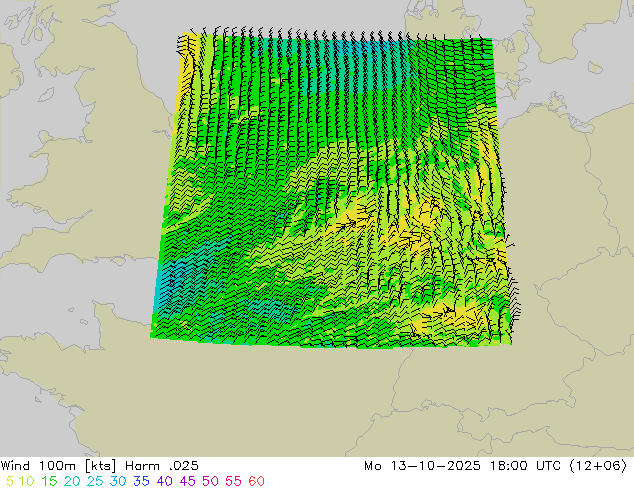Click the 10 kts legend value
The height and width of the screenshot is (490, 634).
pyautogui.click(x=26, y=481)
